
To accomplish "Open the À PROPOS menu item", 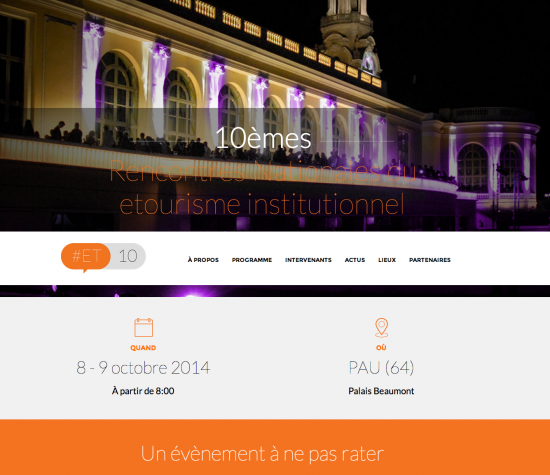I will pos(203,260).
